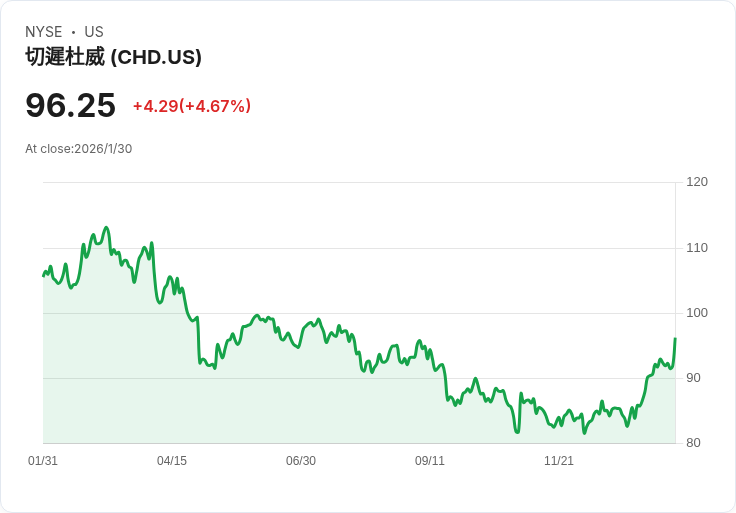Select the +4.29(+4.67%) price change
The image size is (736, 513).
click(191, 106)
